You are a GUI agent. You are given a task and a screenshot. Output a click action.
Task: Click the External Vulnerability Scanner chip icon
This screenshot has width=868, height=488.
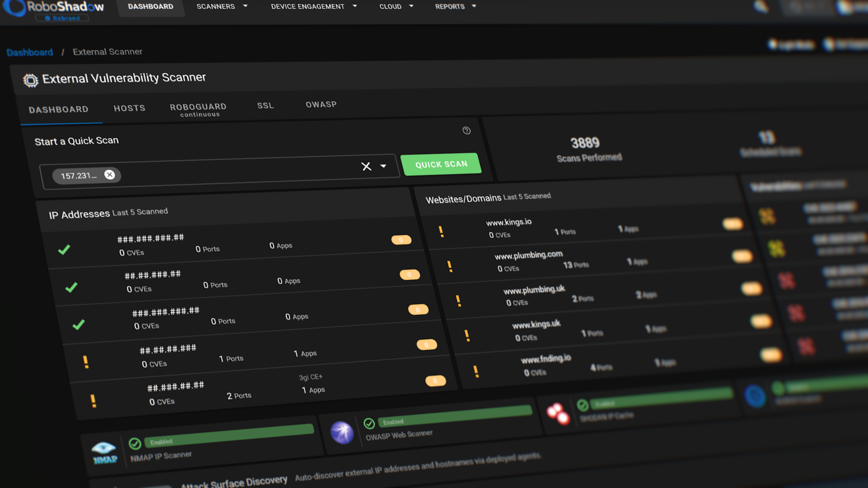tap(31, 81)
